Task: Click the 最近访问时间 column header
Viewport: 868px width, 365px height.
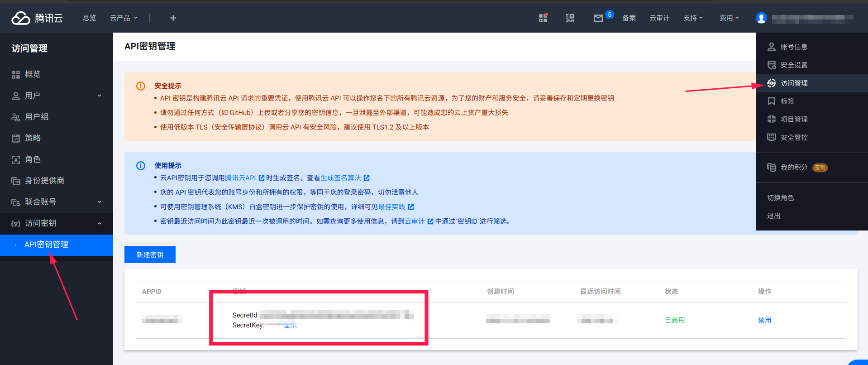Action: [x=601, y=292]
